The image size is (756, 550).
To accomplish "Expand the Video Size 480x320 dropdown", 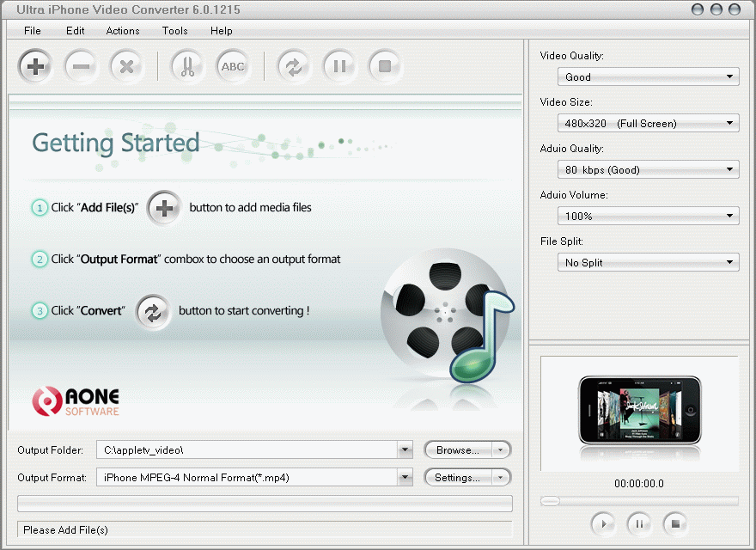I will [648, 123].
